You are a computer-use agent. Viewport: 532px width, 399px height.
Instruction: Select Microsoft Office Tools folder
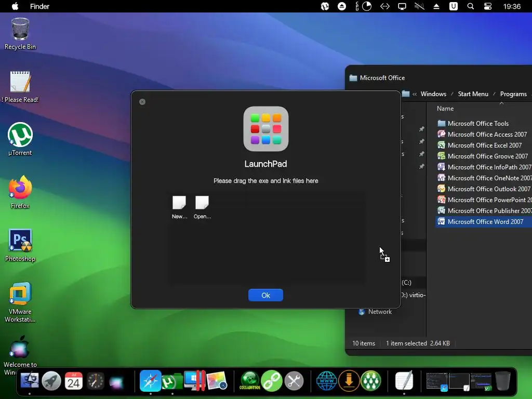[478, 124]
